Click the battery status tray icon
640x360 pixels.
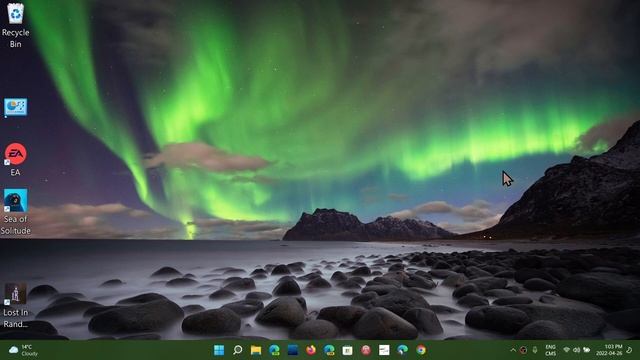[587, 350]
